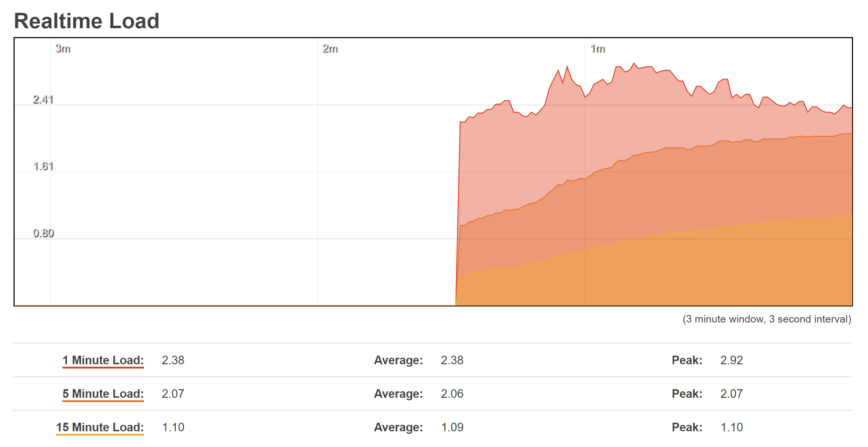Click the 1.61 y-axis label

(43, 166)
